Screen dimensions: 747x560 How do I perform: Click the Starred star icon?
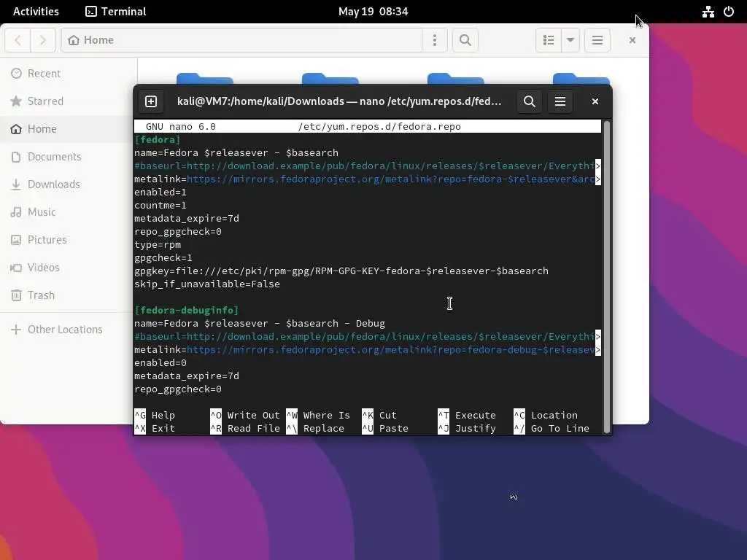point(16,101)
